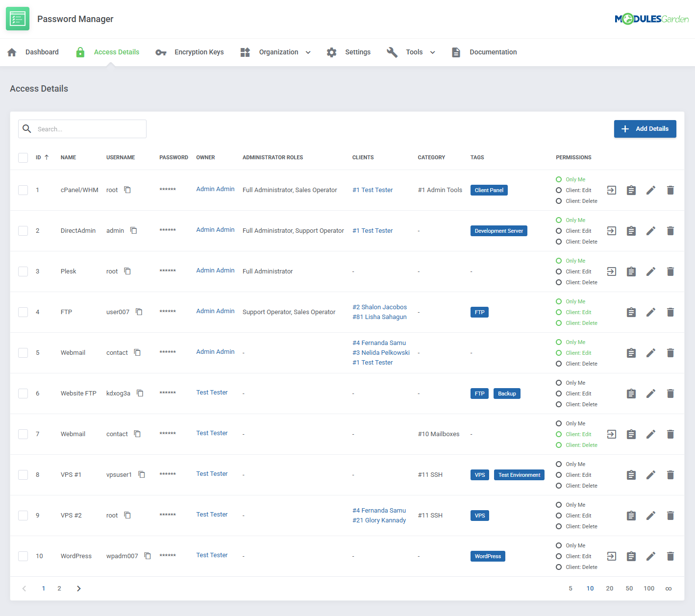
Task: Open client link Shalon Jacobos
Action: (x=379, y=307)
